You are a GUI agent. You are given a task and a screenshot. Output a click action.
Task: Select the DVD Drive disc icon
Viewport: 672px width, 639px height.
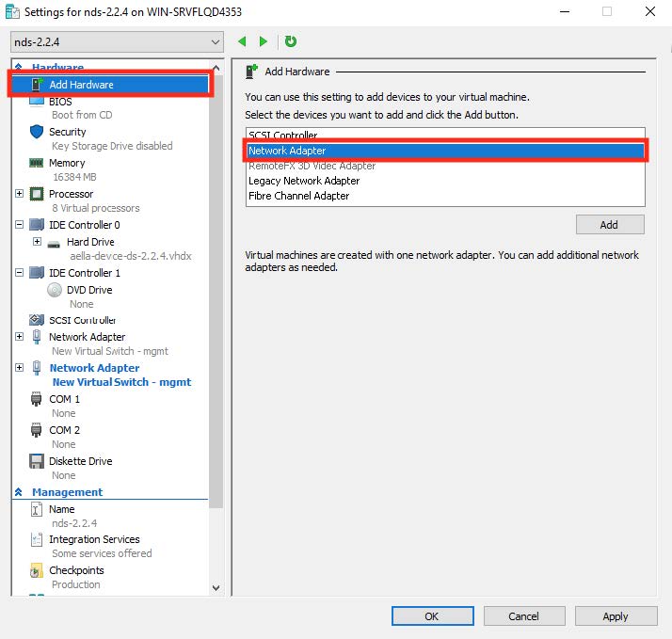tap(55, 290)
